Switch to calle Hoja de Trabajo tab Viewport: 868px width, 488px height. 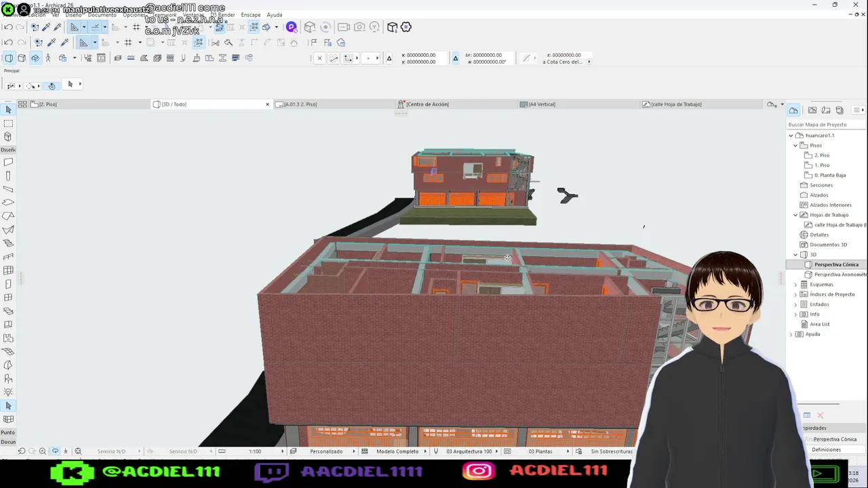coord(701,104)
